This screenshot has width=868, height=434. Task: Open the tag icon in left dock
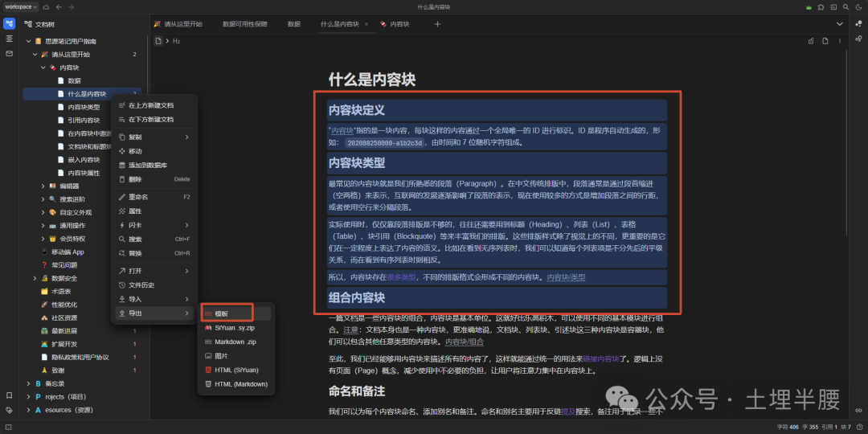10,410
